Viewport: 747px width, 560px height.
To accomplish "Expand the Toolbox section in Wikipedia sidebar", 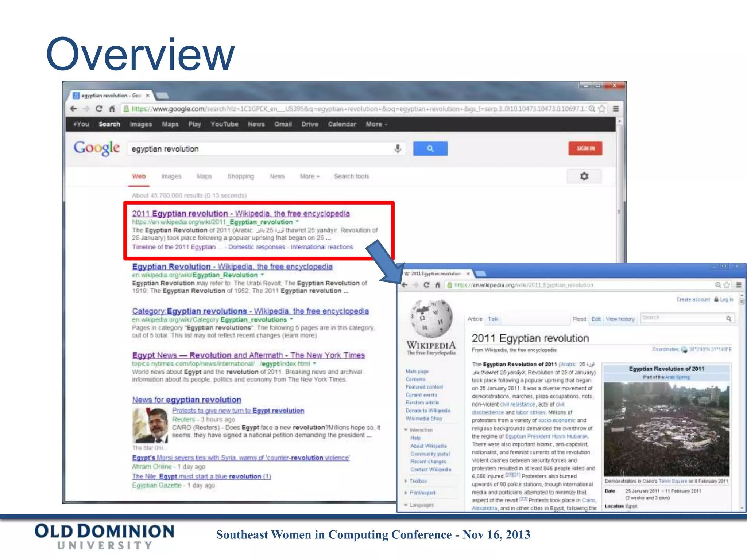I will tap(406, 481).
